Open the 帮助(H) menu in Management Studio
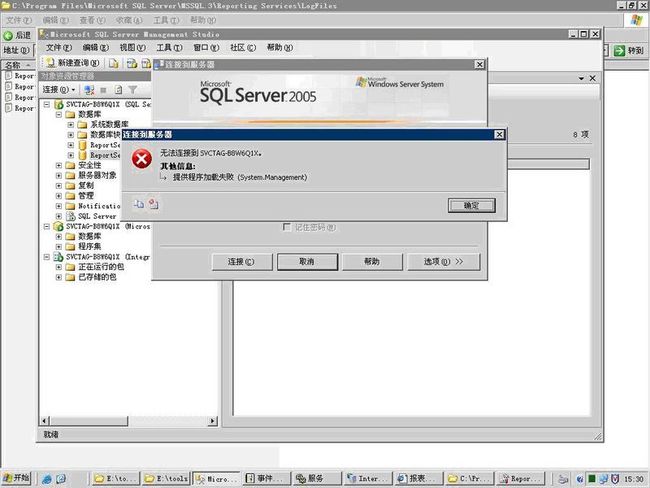Screen dimensions: 650x488 tap(280, 48)
